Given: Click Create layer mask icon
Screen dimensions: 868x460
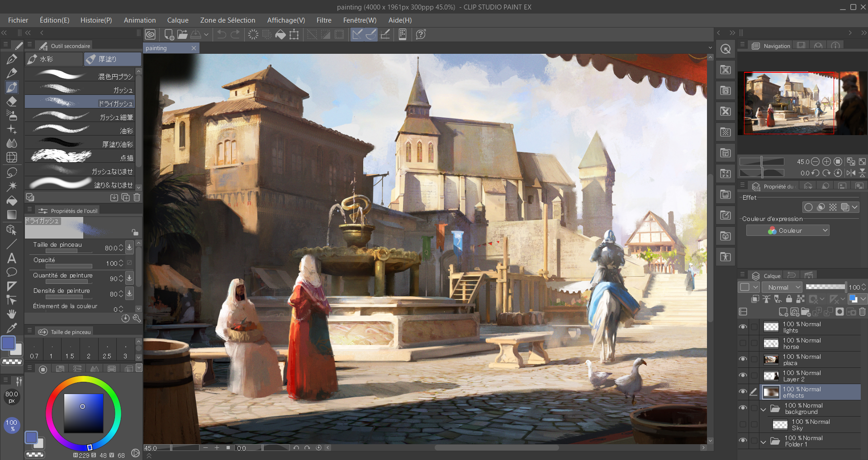Looking at the screenshot, I should coord(840,312).
